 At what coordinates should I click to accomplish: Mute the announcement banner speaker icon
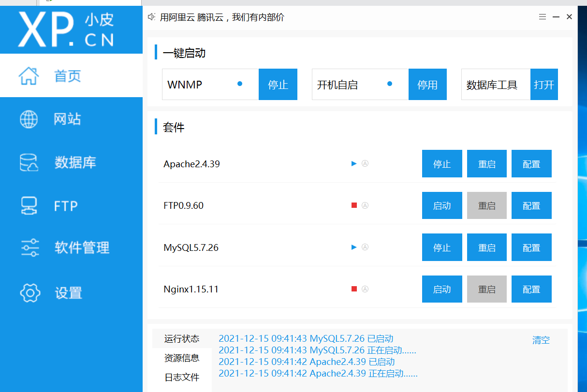coord(151,16)
